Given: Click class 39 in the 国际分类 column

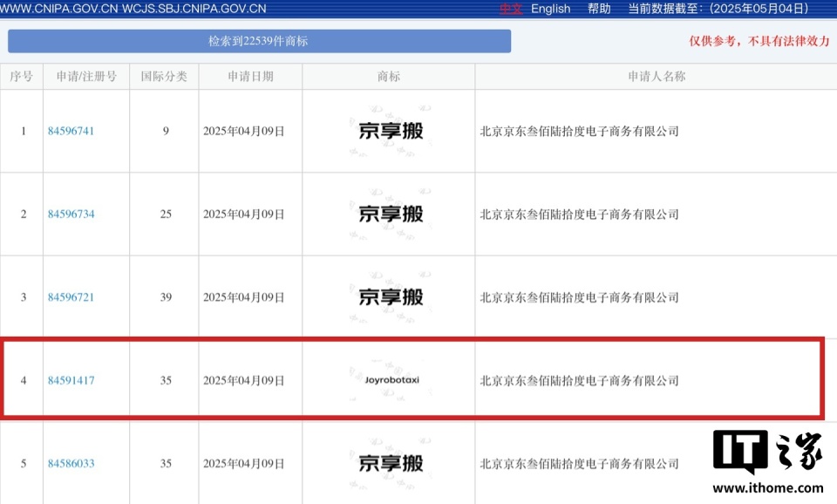Looking at the screenshot, I should pos(166,297).
